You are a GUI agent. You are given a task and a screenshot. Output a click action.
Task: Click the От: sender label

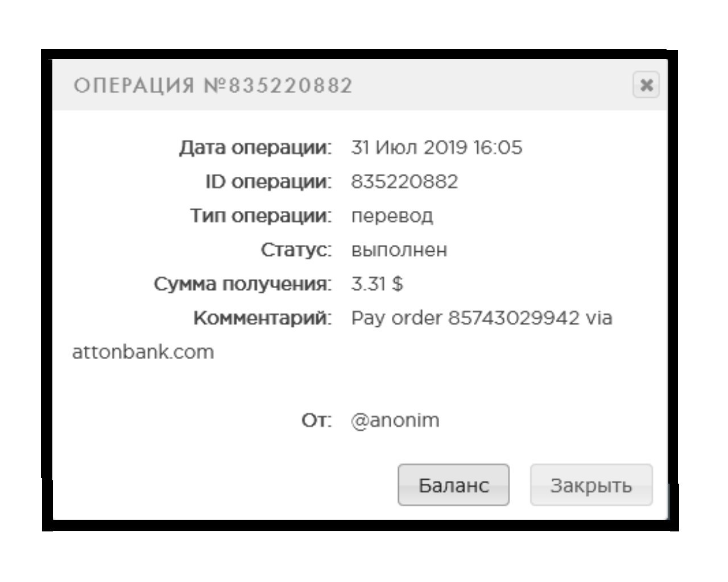pyautogui.click(x=316, y=421)
